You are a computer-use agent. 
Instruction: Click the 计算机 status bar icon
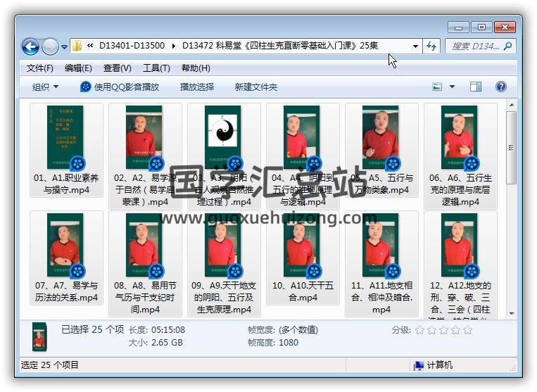click(419, 366)
